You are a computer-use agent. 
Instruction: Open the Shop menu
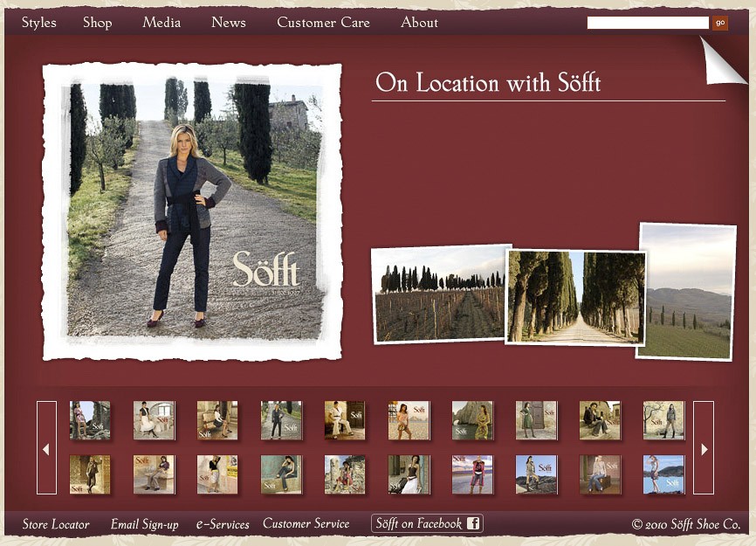[98, 23]
